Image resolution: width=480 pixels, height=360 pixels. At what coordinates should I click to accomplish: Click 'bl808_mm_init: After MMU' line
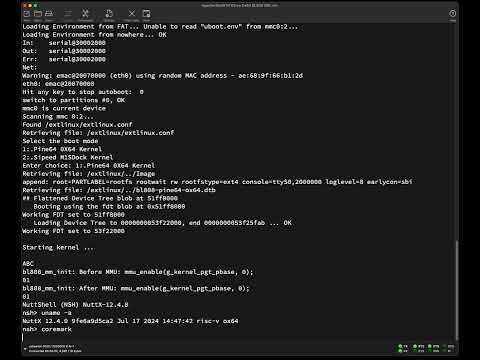[136, 288]
